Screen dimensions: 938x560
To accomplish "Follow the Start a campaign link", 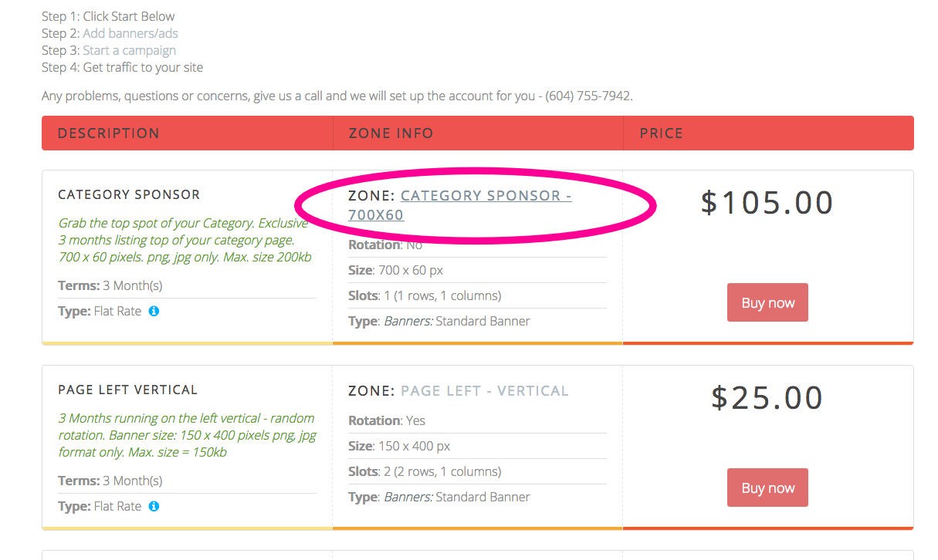I will [129, 50].
